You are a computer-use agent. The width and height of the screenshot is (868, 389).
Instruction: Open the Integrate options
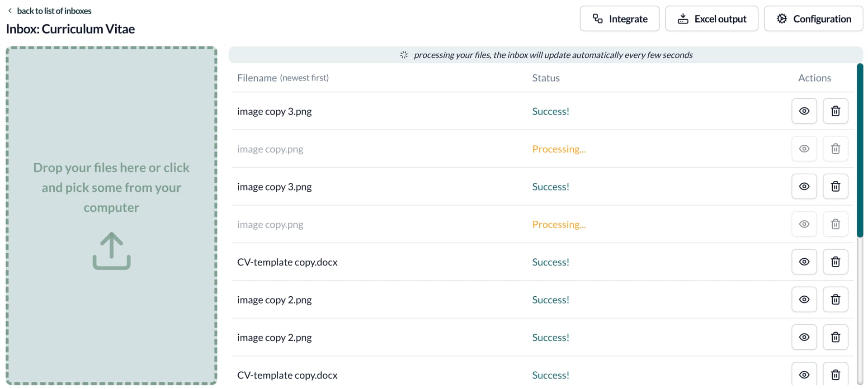(619, 19)
